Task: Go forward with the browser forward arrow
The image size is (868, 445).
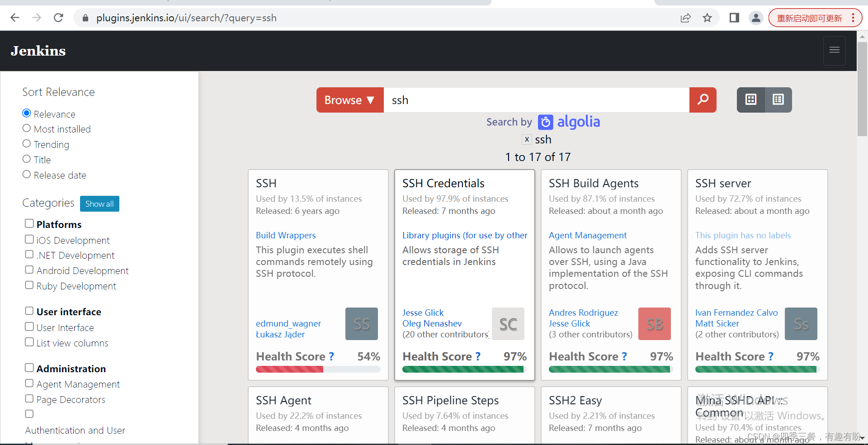Action: pyautogui.click(x=37, y=18)
